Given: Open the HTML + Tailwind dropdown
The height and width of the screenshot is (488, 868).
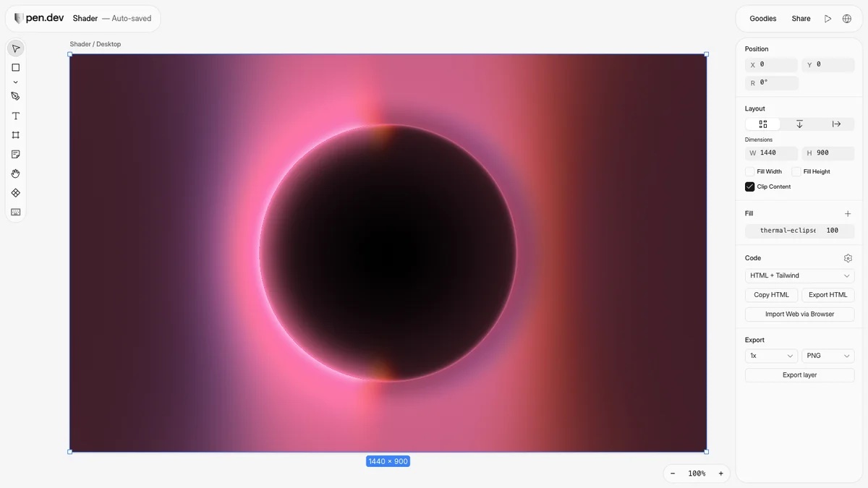Looking at the screenshot, I should click(799, 275).
